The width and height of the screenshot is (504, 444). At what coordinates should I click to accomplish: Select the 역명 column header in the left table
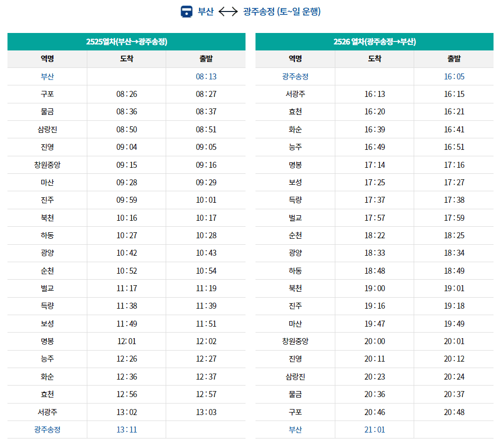(x=47, y=58)
